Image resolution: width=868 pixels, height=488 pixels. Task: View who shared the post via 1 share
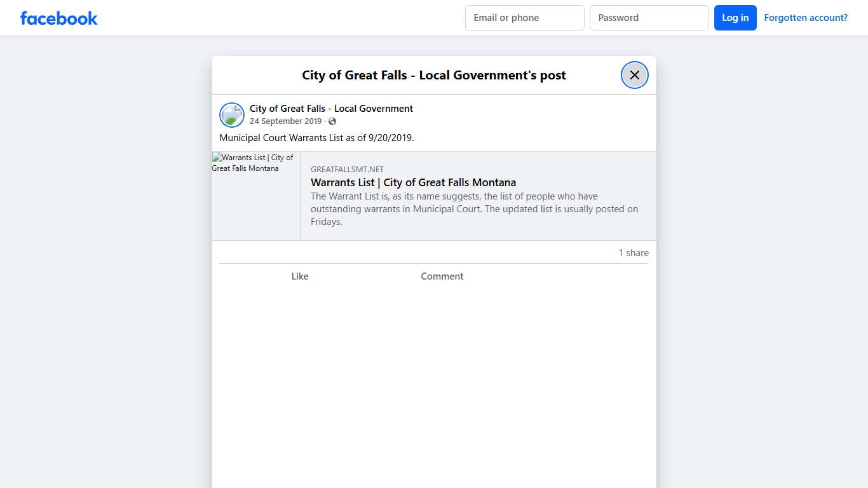pyautogui.click(x=633, y=252)
